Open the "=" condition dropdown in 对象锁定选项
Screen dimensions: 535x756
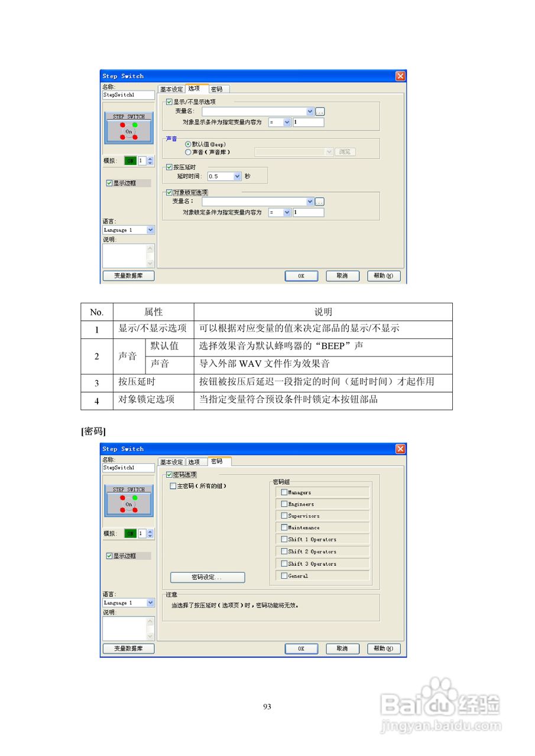pyautogui.click(x=280, y=212)
